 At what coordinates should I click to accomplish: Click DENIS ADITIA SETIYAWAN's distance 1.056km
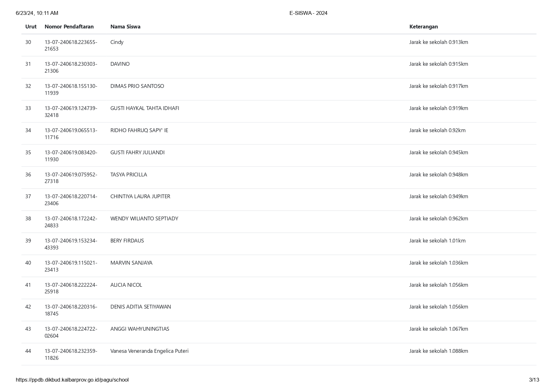point(439,307)
